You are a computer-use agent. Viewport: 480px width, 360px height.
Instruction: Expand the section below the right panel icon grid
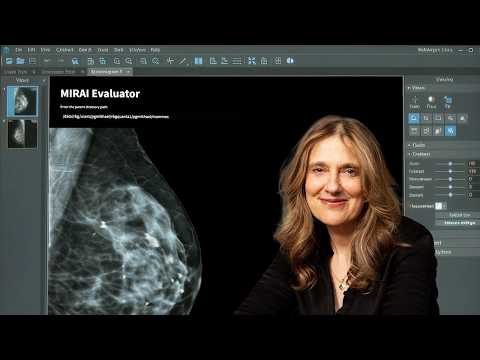coord(409,145)
